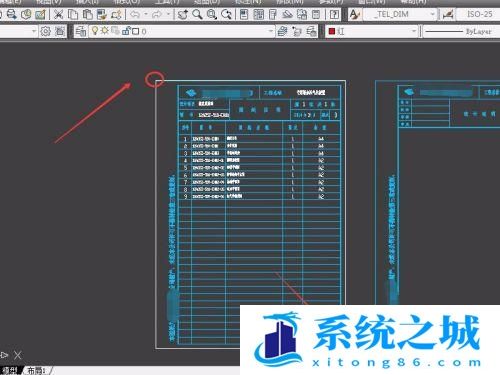Open the DesignCenter palette

[x=259, y=14]
